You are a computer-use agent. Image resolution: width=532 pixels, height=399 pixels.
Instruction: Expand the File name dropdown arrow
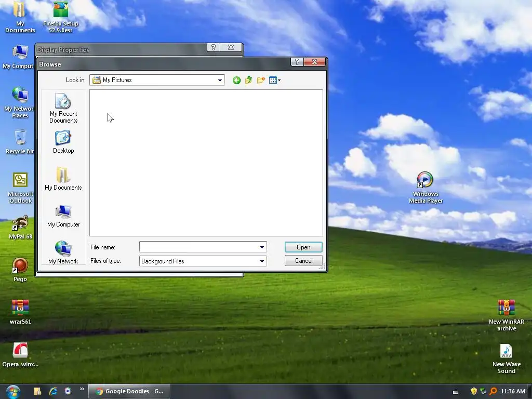click(262, 247)
